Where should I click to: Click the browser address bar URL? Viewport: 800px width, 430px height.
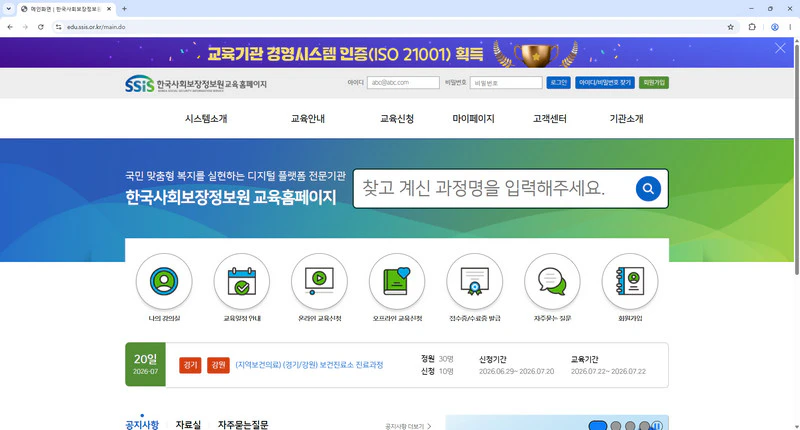point(96,27)
